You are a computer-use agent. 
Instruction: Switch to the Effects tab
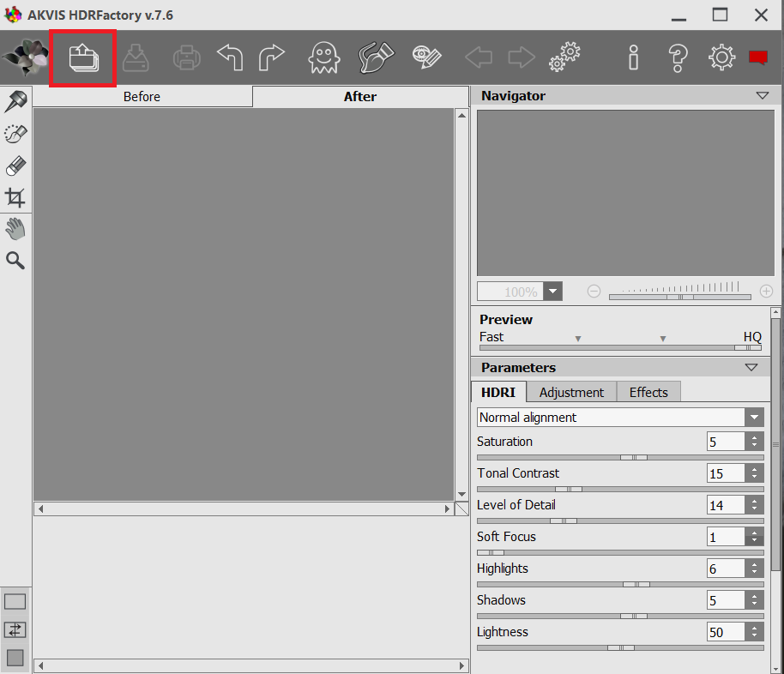pos(648,392)
